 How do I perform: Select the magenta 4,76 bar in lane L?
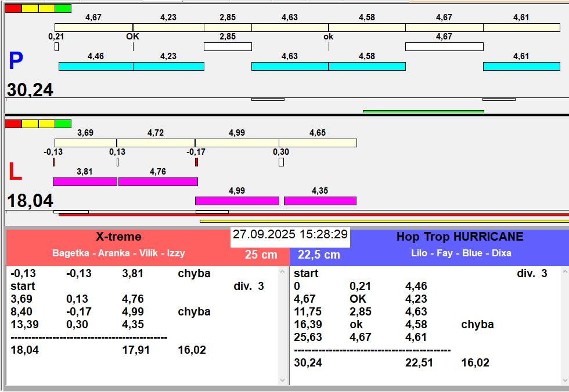pyautogui.click(x=158, y=182)
